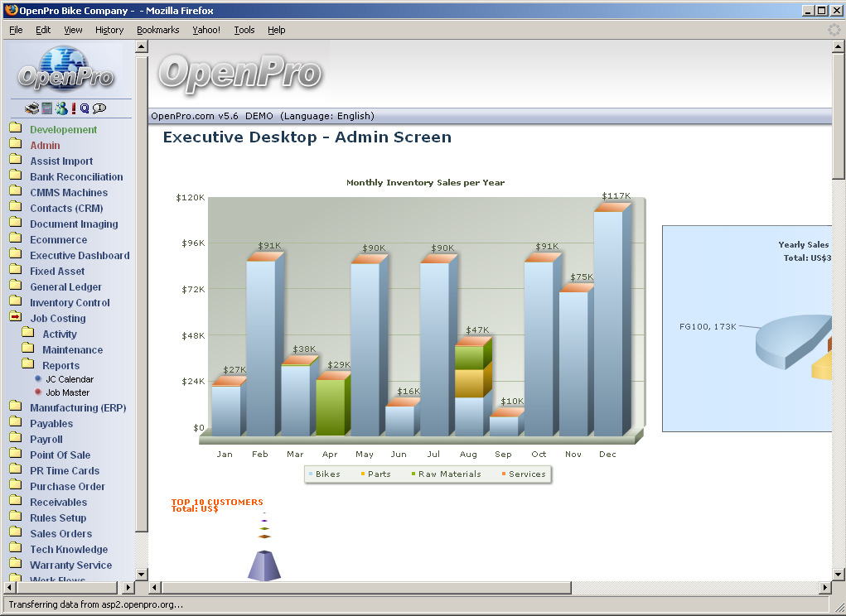Viewport: 846px width, 616px height.
Task: Open the Tools menu in Firefox
Action: 244,30
